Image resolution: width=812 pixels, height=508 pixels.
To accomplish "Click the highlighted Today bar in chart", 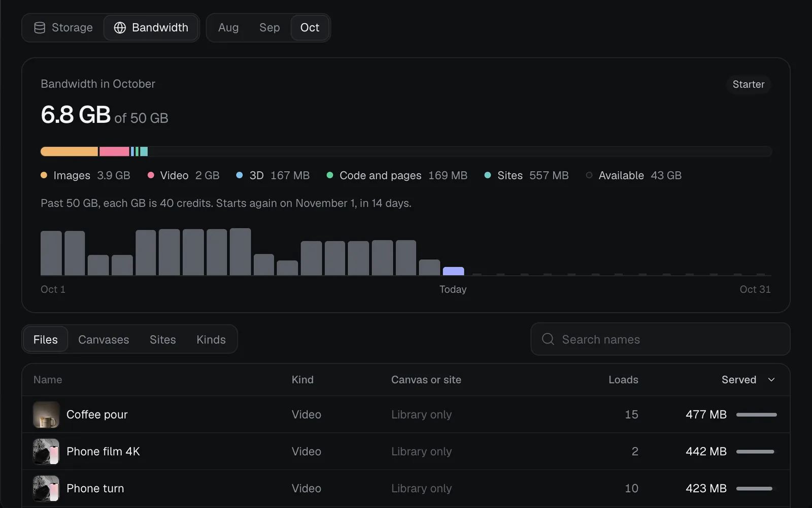I will point(453,271).
